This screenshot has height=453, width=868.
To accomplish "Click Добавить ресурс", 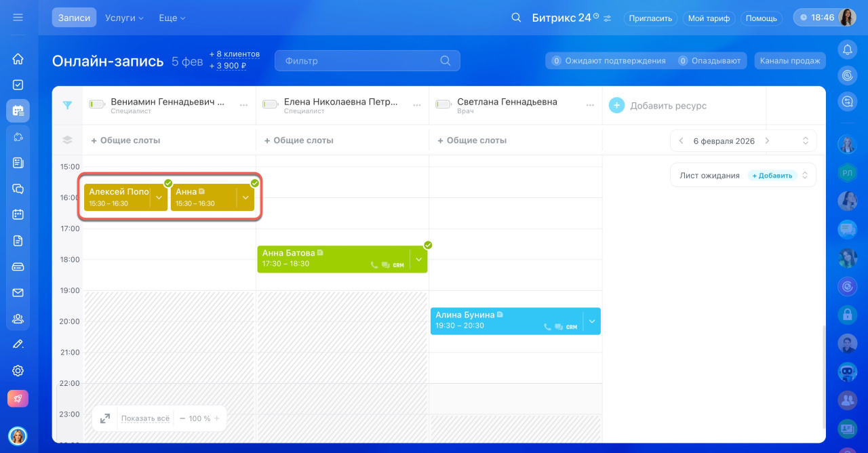I will tap(658, 106).
